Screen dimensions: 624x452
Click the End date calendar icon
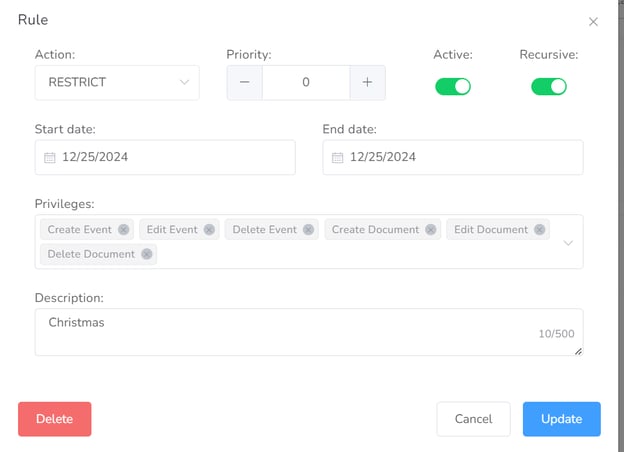(x=338, y=157)
